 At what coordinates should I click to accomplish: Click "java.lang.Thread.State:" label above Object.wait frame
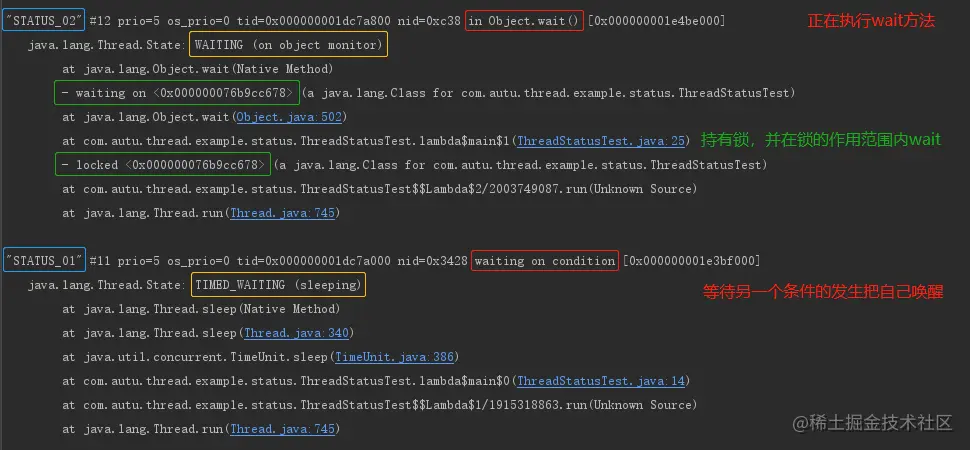pos(106,45)
